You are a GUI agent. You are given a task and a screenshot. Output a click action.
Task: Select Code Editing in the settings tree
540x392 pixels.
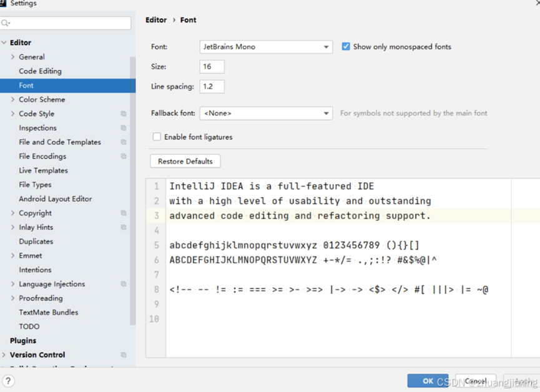[41, 71]
